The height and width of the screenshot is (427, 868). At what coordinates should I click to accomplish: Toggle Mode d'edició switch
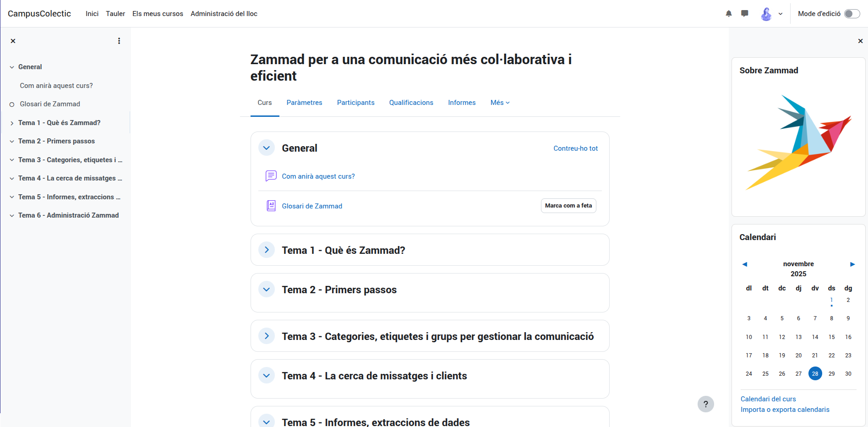[x=852, y=14]
